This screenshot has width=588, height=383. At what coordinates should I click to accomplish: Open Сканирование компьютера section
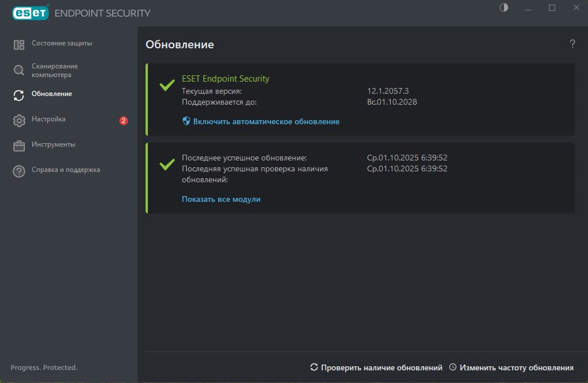pyautogui.click(x=55, y=70)
